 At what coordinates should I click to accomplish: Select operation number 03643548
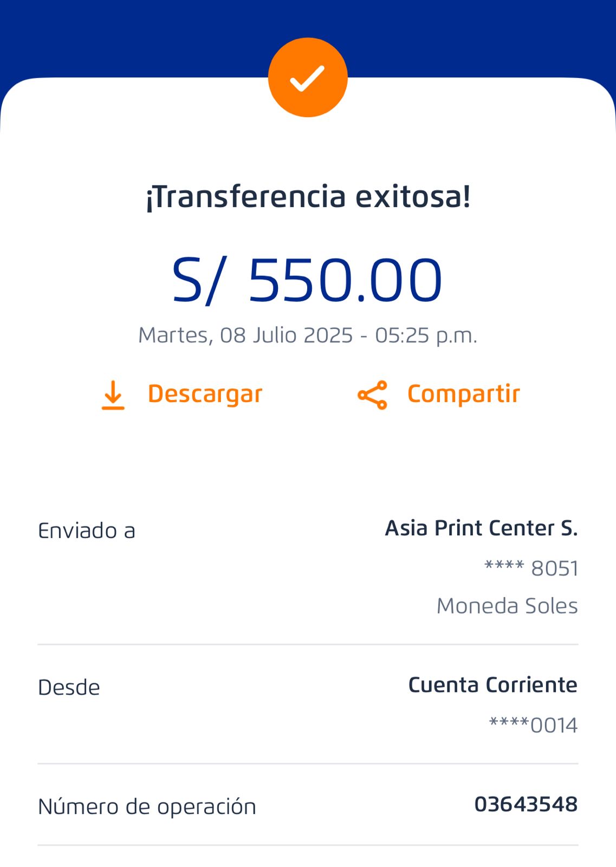526,804
